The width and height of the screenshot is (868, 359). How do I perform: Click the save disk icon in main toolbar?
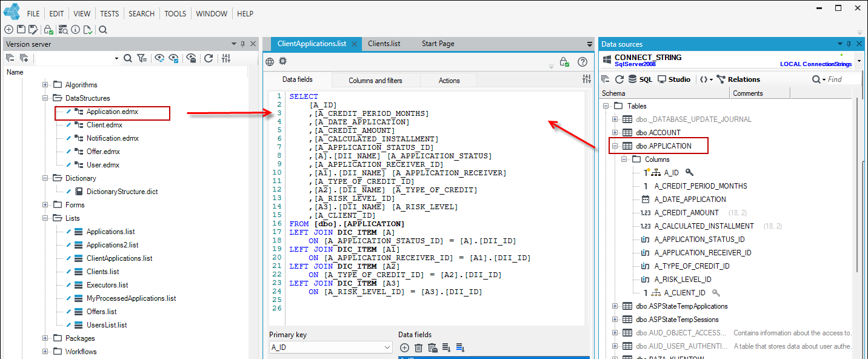pos(21,29)
